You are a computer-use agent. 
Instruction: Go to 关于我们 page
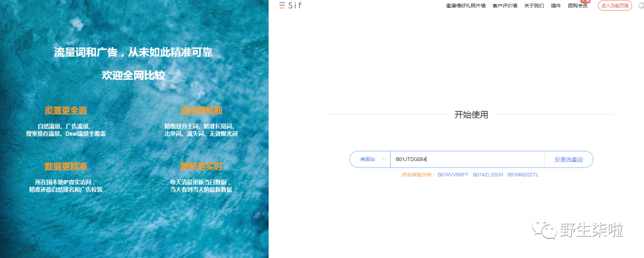[534, 6]
